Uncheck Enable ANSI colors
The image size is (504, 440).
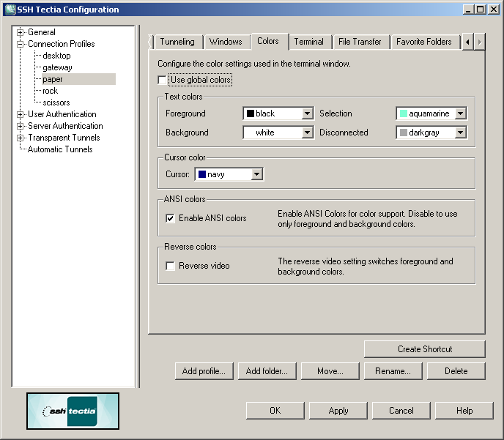click(x=170, y=218)
